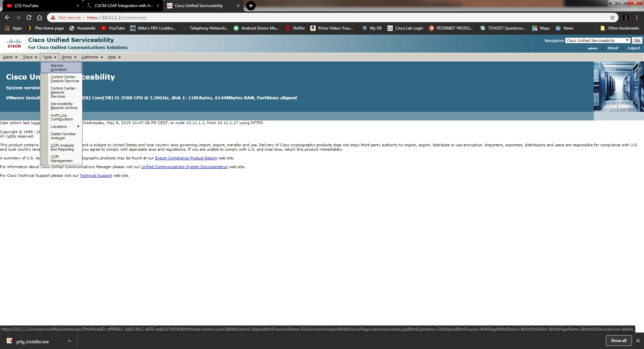Image resolution: width=644 pixels, height=349 pixels.
Task: Reload the page with the browser refresh icon
Action: 29,17
